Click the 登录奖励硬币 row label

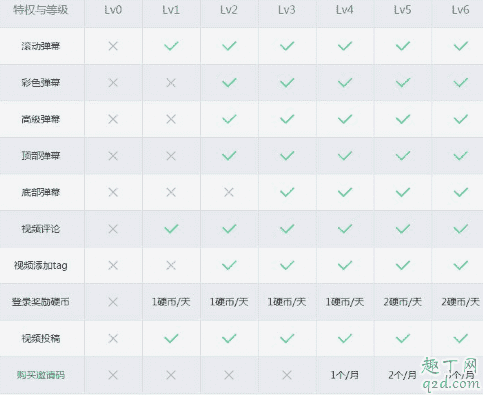click(x=41, y=302)
